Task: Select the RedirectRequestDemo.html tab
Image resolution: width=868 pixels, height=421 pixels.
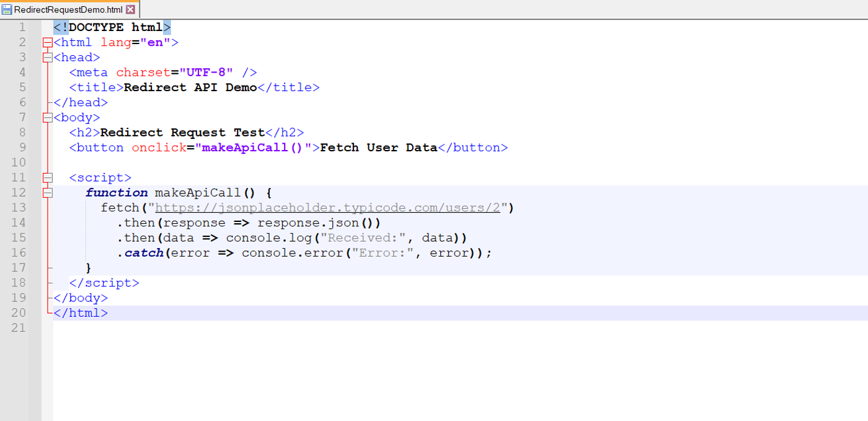Action: (x=69, y=9)
